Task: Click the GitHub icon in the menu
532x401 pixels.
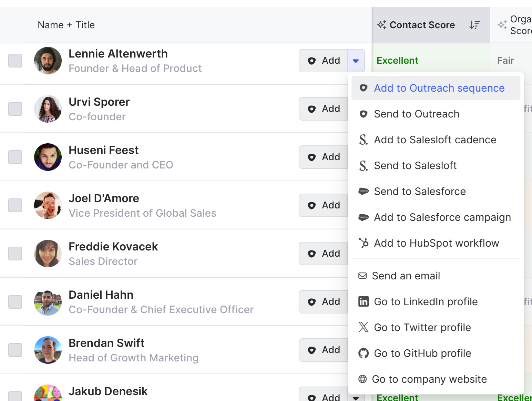Action: tap(364, 353)
